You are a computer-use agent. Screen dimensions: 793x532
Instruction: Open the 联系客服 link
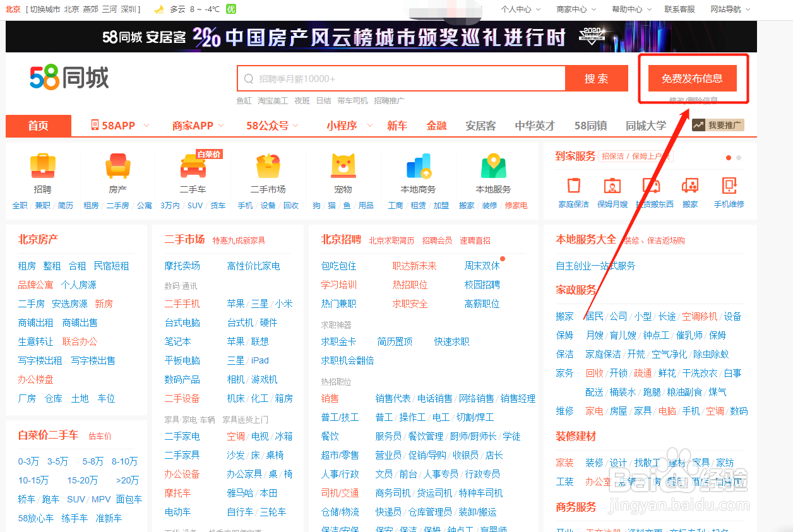point(679,9)
